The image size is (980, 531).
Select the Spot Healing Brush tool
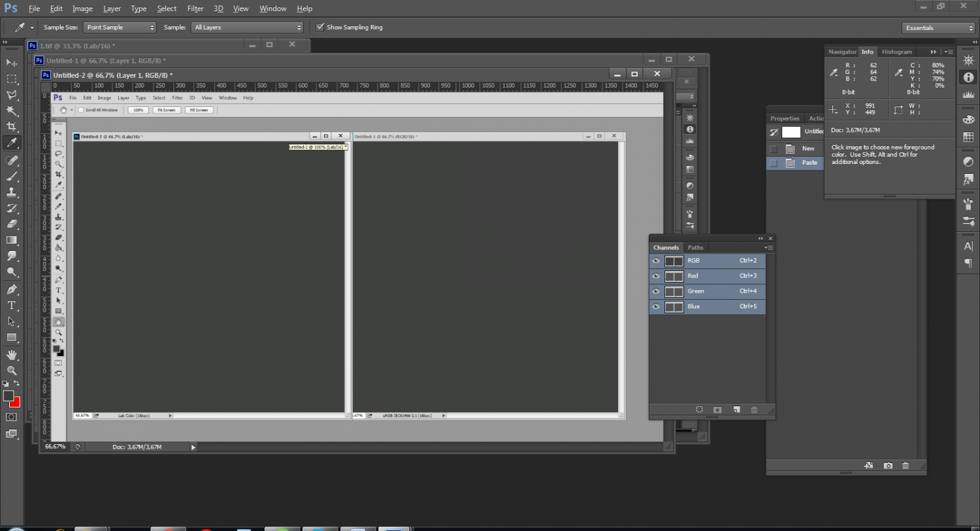[x=12, y=160]
